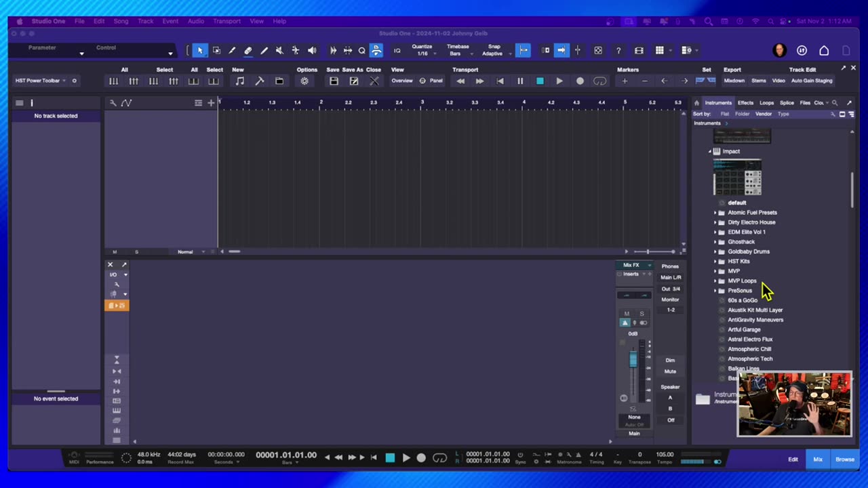Viewport: 868px width, 488px height.
Task: Click the Stems export button
Action: point(758,81)
